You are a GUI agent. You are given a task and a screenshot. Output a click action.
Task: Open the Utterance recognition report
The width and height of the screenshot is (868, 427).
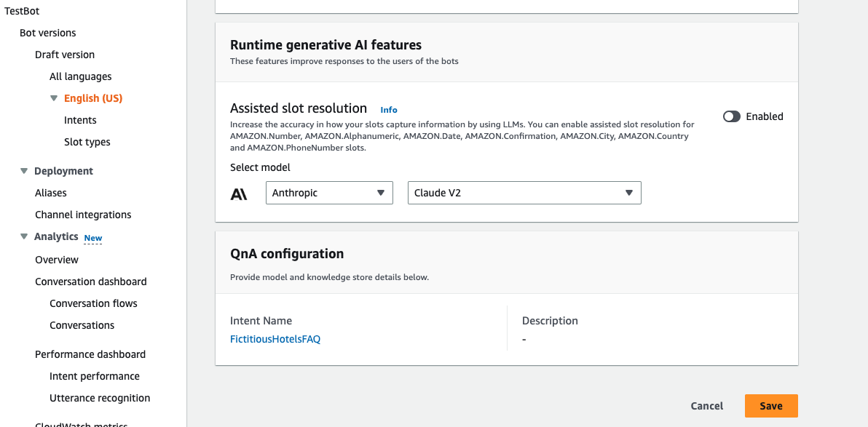[100, 397]
